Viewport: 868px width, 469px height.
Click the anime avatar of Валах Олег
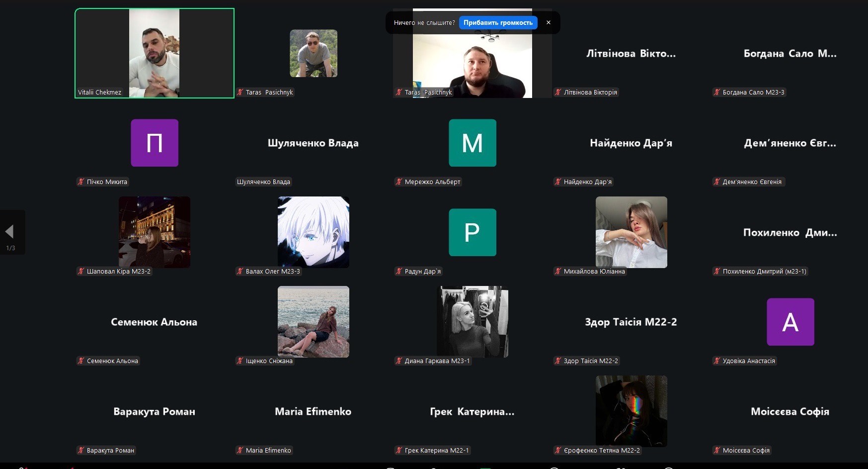tap(314, 232)
